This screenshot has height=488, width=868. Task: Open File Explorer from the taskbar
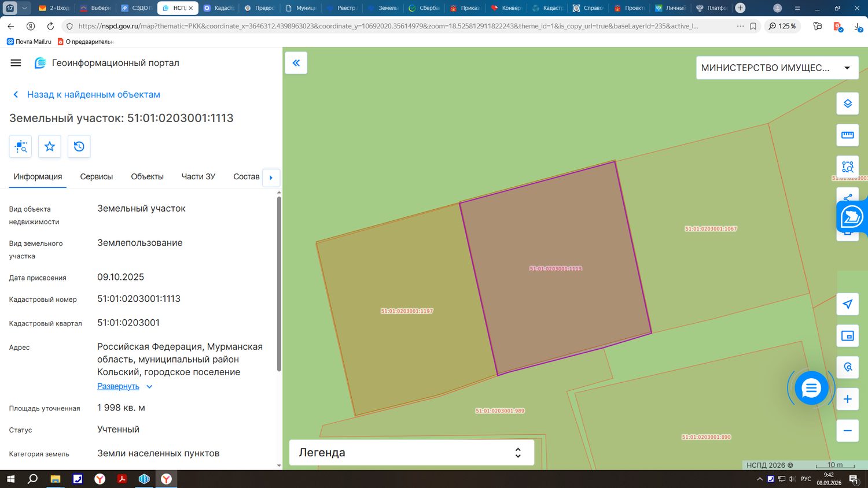pyautogui.click(x=56, y=479)
